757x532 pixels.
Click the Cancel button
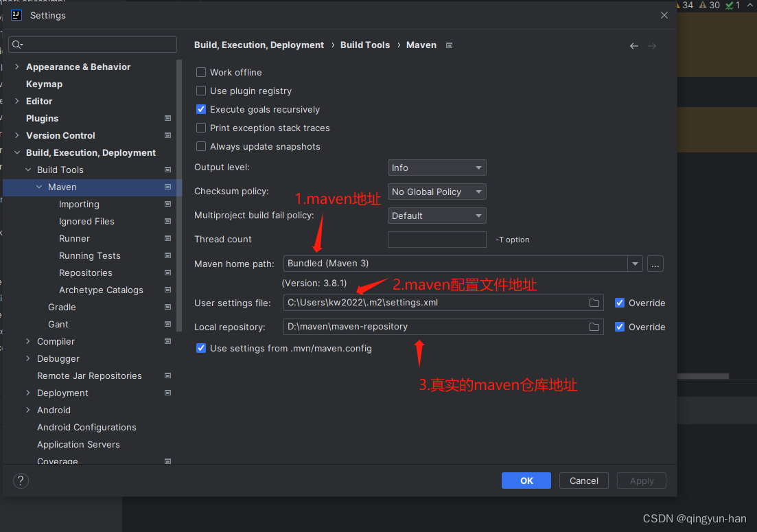click(583, 481)
